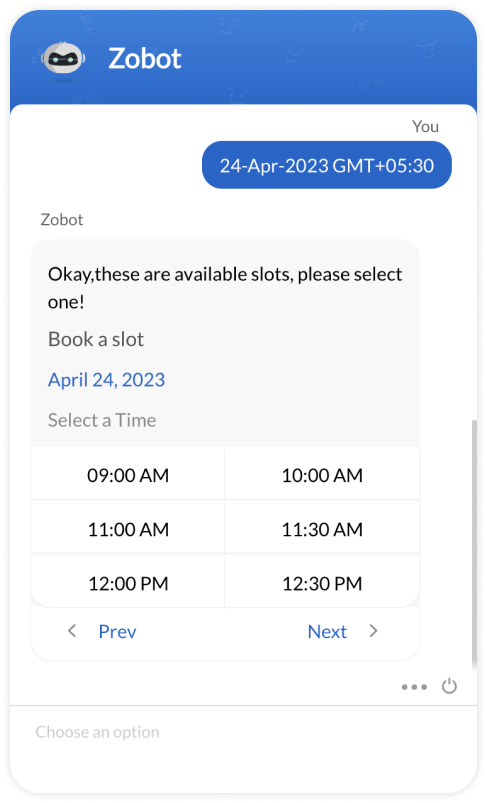Click the 24-Apr-2023 GMT+05:30 sent message bubble
This screenshot has height=803, width=487.
(327, 165)
